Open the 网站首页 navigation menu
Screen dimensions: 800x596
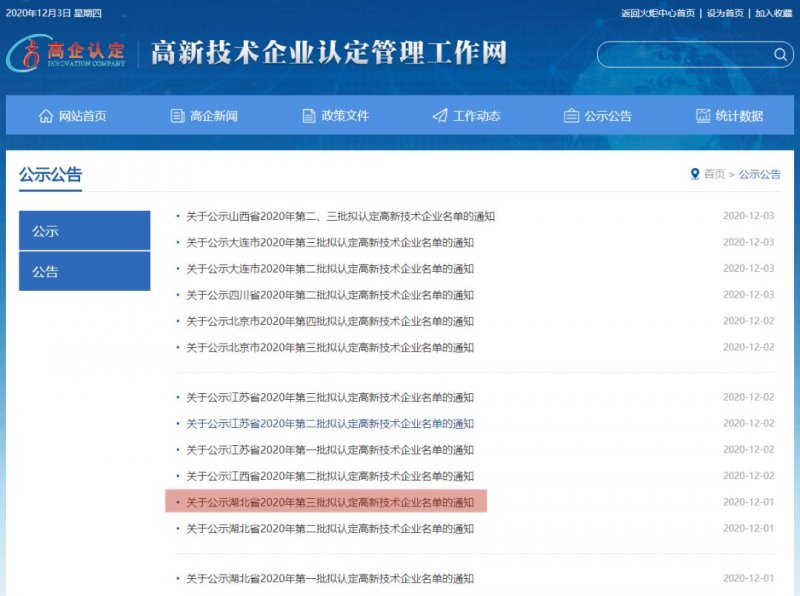click(72, 116)
